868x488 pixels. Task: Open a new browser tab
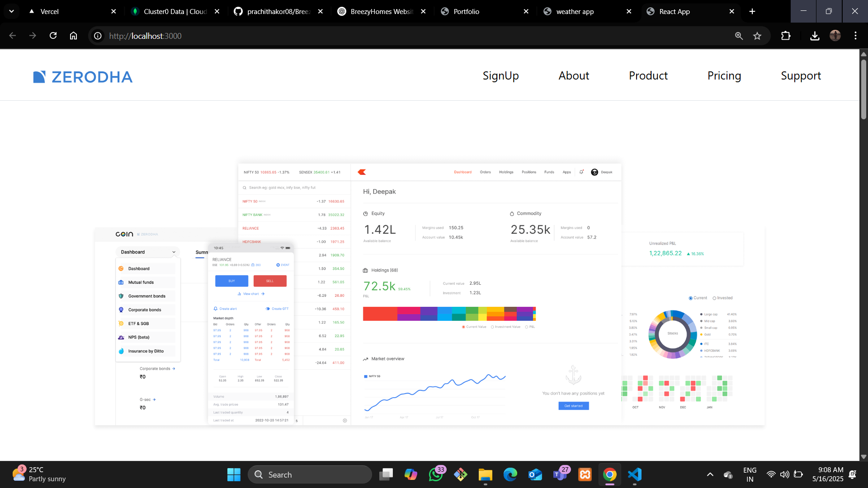coord(752,11)
